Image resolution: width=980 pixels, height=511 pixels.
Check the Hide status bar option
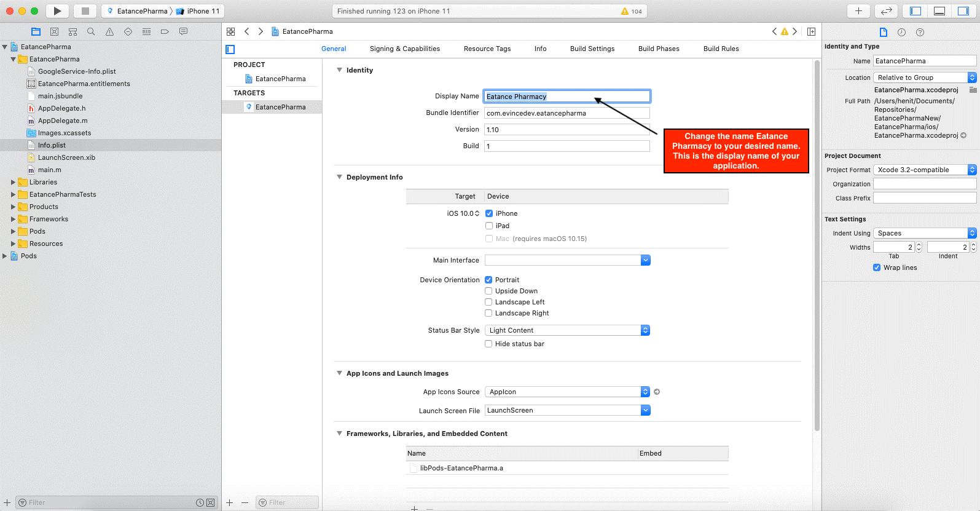coord(489,344)
